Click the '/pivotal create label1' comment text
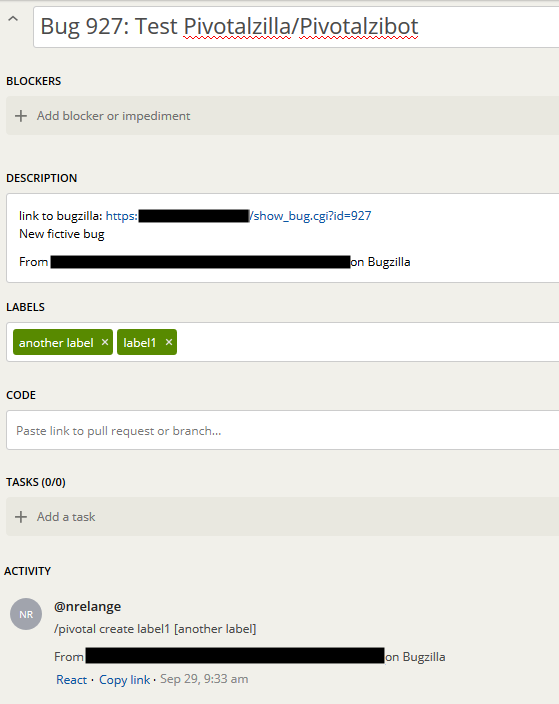Viewport: 559px width, 704px height. point(155,629)
